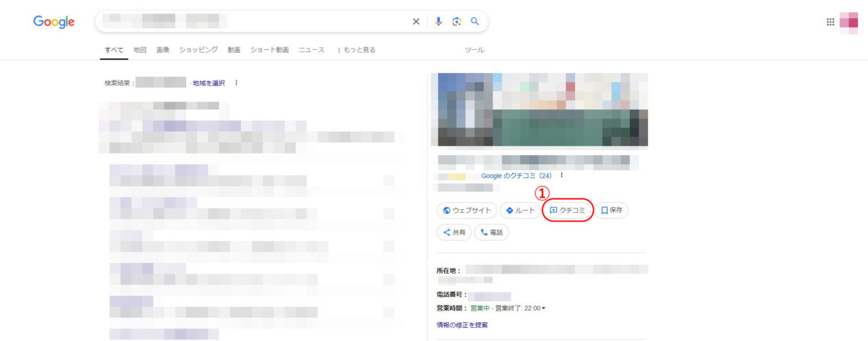Open the 動画 tab
The width and height of the screenshot is (868, 341).
point(234,50)
